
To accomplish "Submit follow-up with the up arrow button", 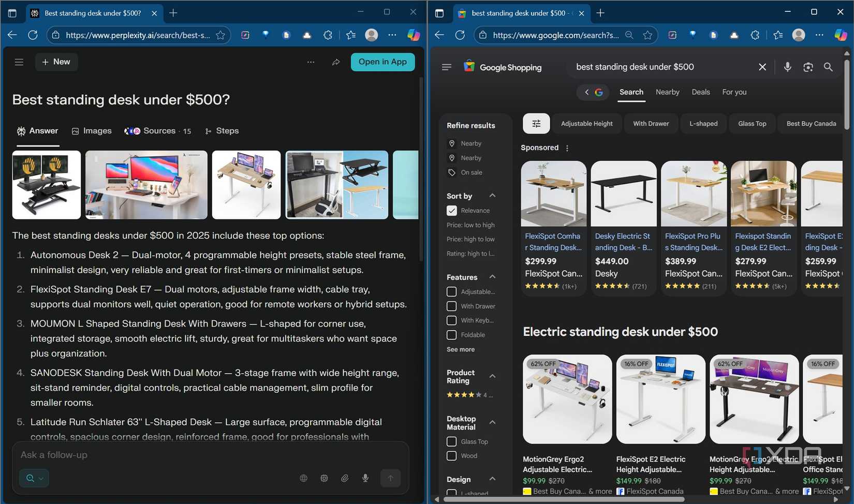I will (391, 478).
